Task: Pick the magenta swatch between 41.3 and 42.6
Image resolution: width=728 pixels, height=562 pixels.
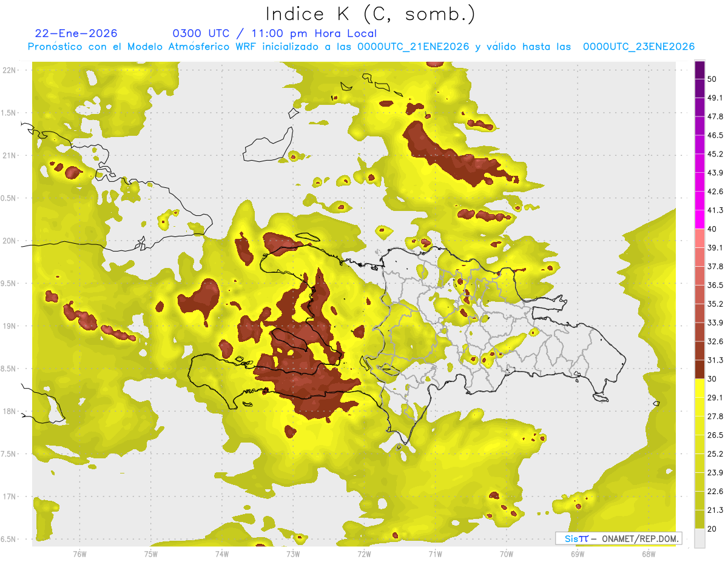Action: coord(699,201)
